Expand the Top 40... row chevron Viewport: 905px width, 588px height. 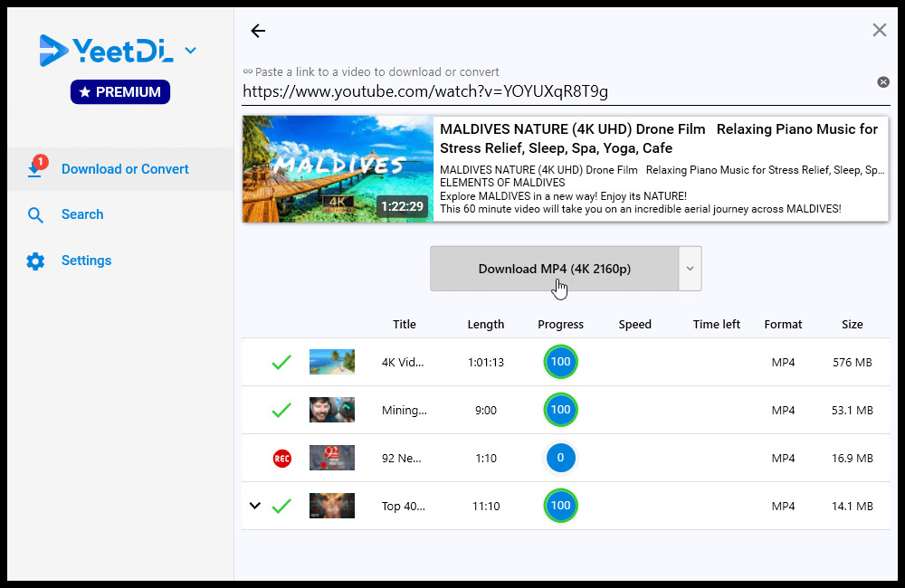tap(254, 506)
